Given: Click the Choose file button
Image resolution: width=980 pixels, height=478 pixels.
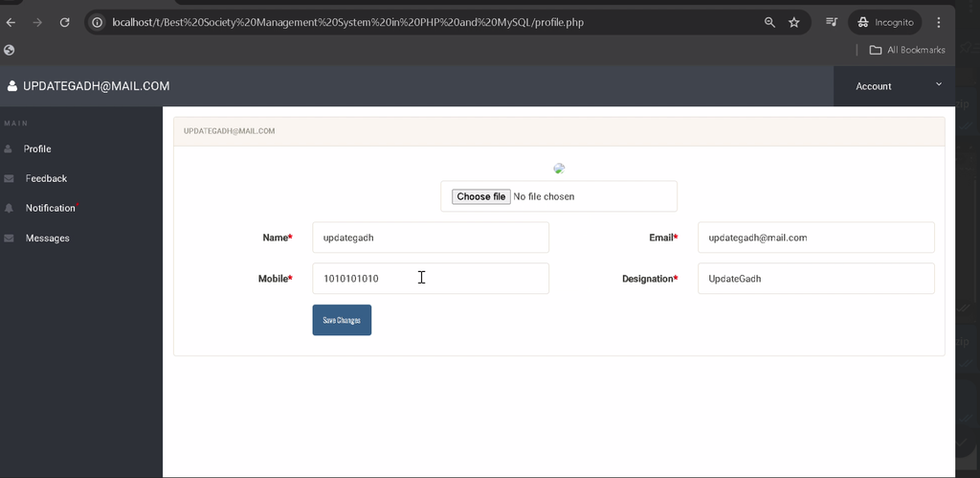Looking at the screenshot, I should tap(481, 196).
